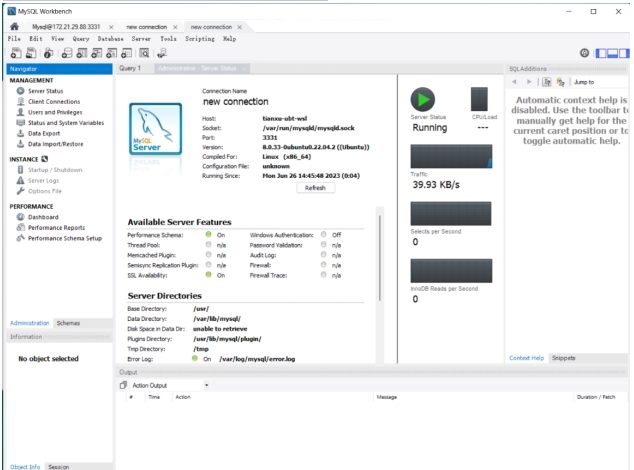Click the MySQL Server dolphin logo

coord(155,129)
